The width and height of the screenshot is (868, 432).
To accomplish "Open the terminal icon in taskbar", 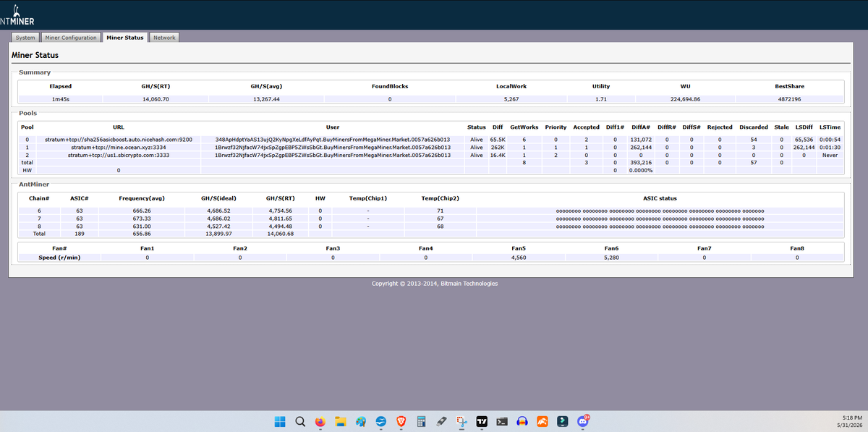I will 502,421.
